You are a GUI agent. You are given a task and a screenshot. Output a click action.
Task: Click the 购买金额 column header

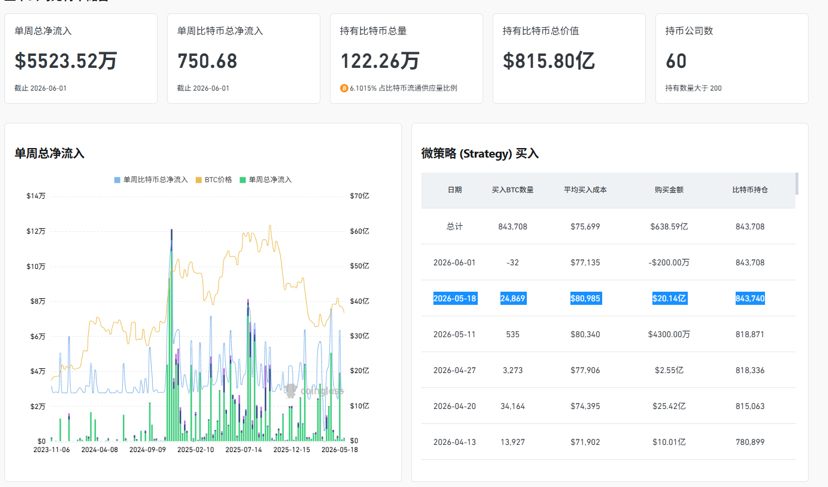pyautogui.click(x=669, y=190)
